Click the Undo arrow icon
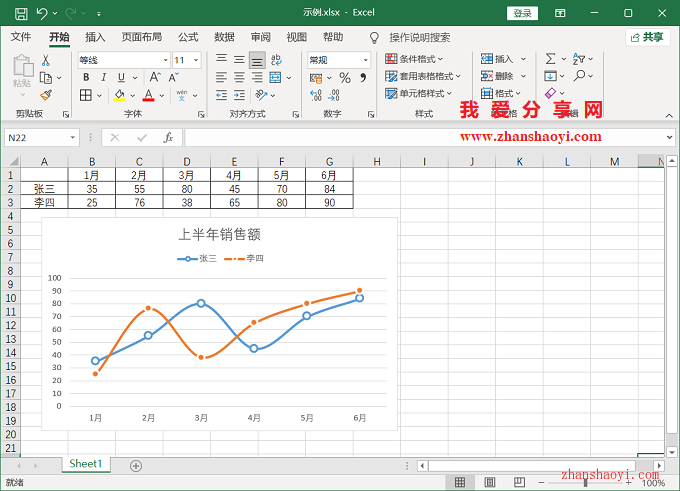 42,14
